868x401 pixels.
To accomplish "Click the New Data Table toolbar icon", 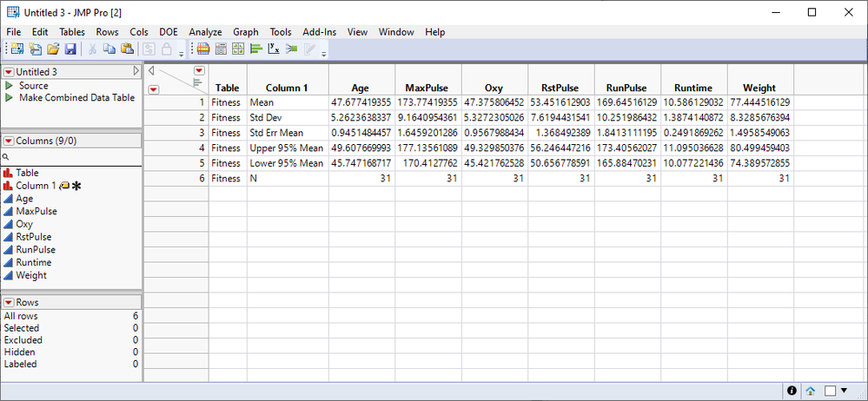I will tap(17, 49).
